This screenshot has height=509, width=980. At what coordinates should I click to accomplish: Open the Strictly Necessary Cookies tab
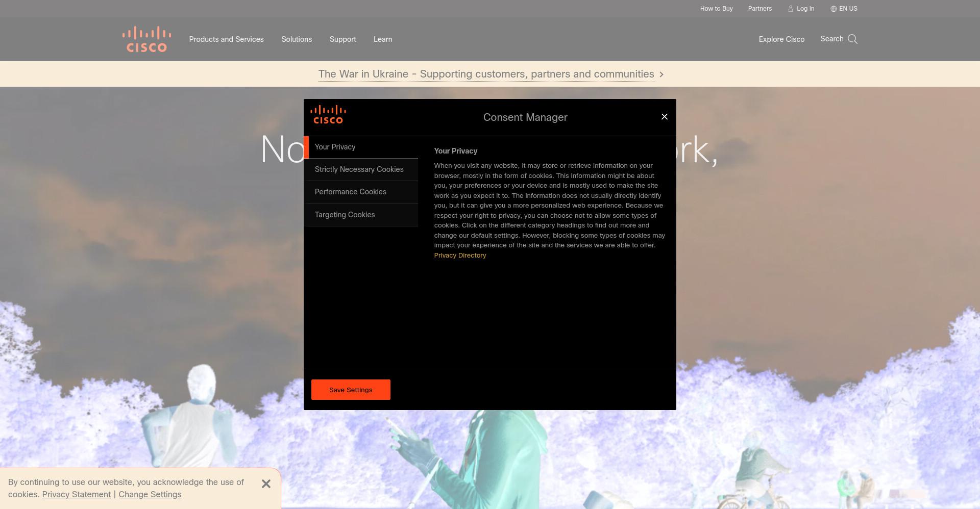click(361, 169)
